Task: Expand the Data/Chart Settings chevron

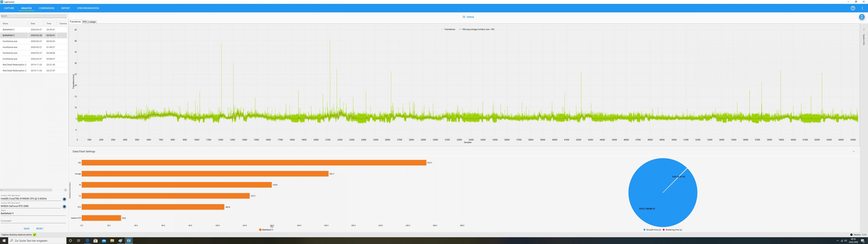Action: tap(854, 151)
